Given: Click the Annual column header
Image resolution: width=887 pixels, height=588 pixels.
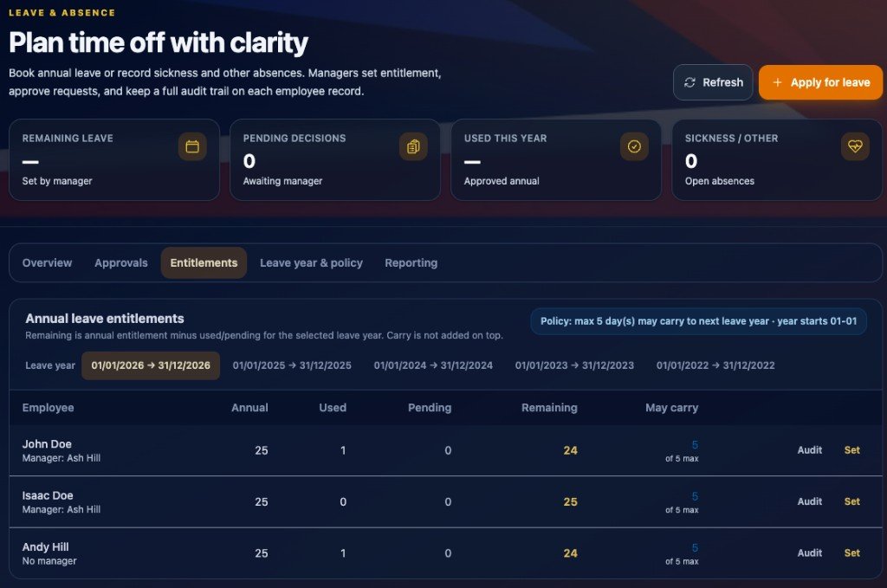Looking at the screenshot, I should click(x=249, y=408).
